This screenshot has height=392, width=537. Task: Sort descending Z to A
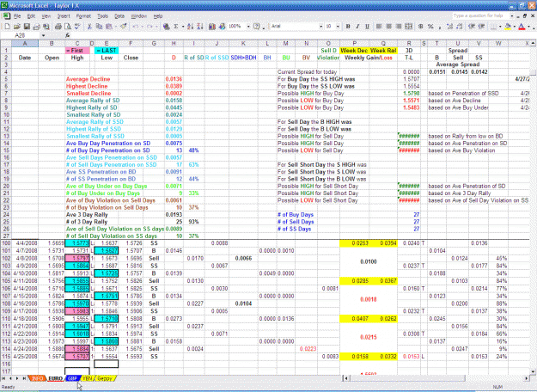point(200,27)
